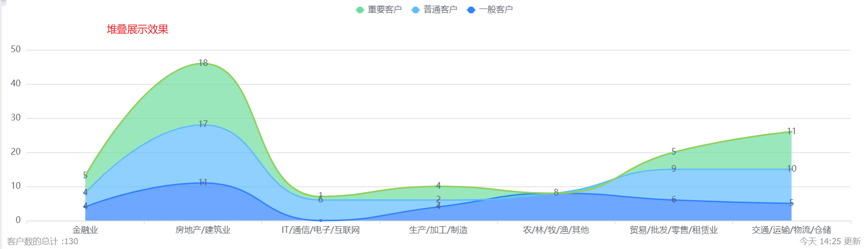The height and width of the screenshot is (249, 868).
Task: Select the 生产/加工/制造 category label
Action: (438, 230)
